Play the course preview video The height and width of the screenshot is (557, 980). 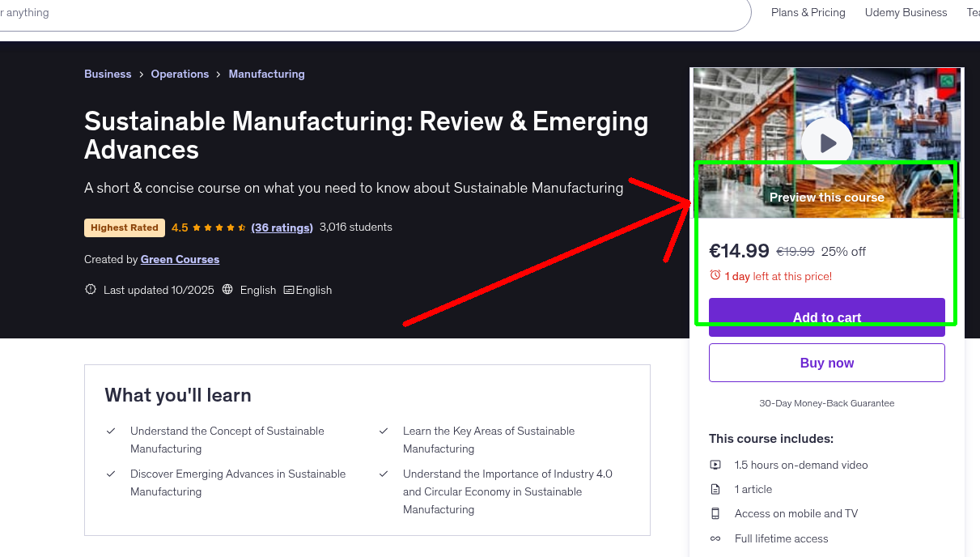pos(826,142)
